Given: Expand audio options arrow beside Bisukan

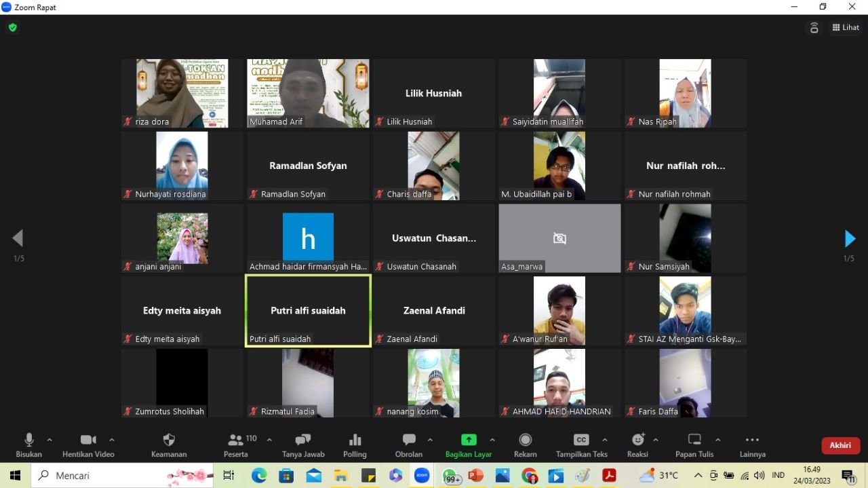Looking at the screenshot, I should 50,440.
